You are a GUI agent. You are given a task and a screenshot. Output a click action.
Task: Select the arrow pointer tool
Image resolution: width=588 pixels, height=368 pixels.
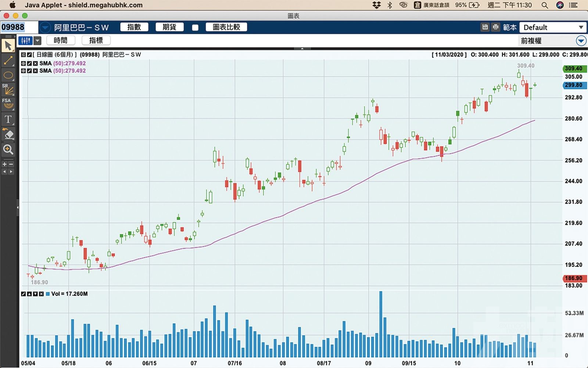tap(8, 46)
